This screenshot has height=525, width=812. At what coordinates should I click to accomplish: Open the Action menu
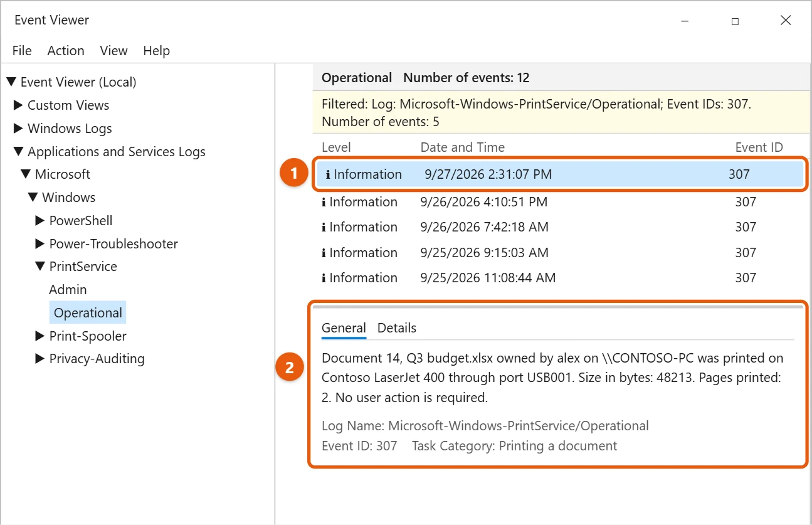tap(66, 51)
